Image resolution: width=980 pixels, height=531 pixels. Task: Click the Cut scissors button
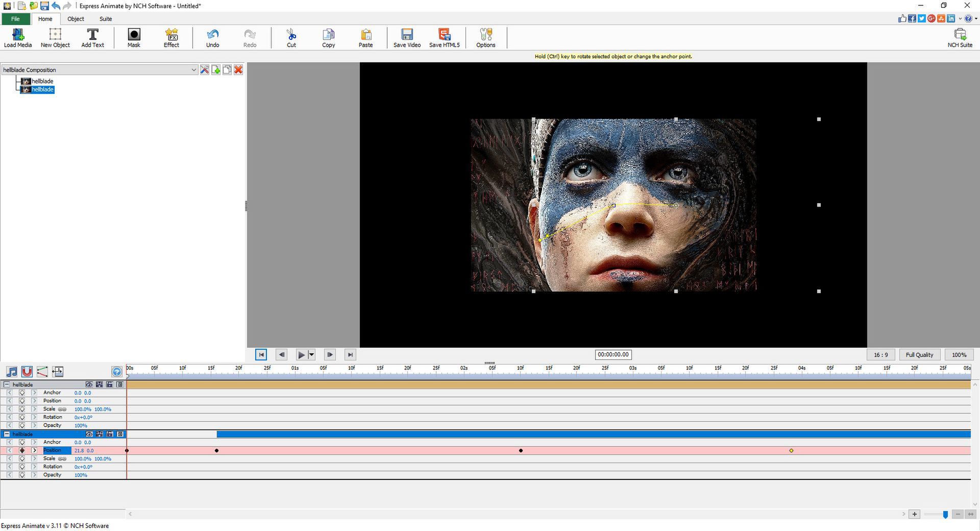pos(291,38)
